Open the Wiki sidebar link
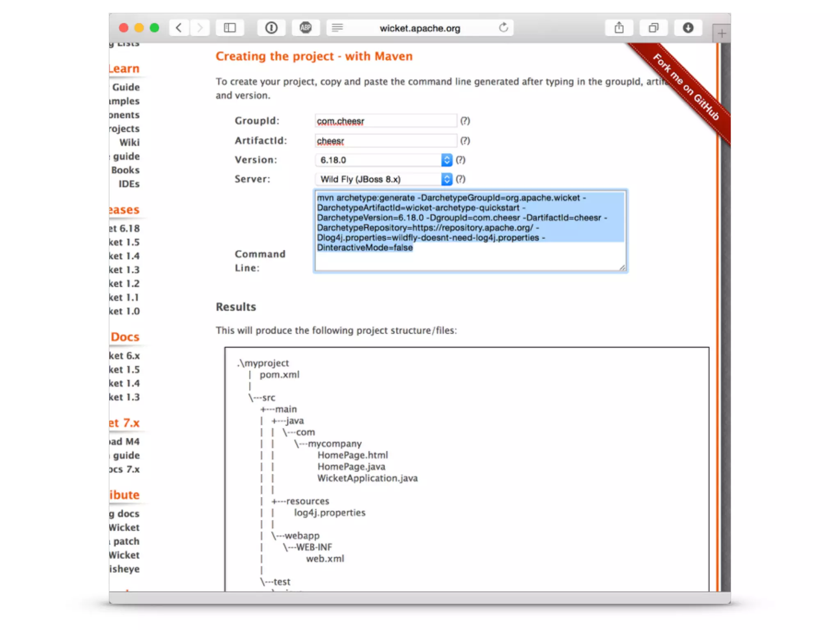Screen dimensions: 840x630 (x=130, y=142)
